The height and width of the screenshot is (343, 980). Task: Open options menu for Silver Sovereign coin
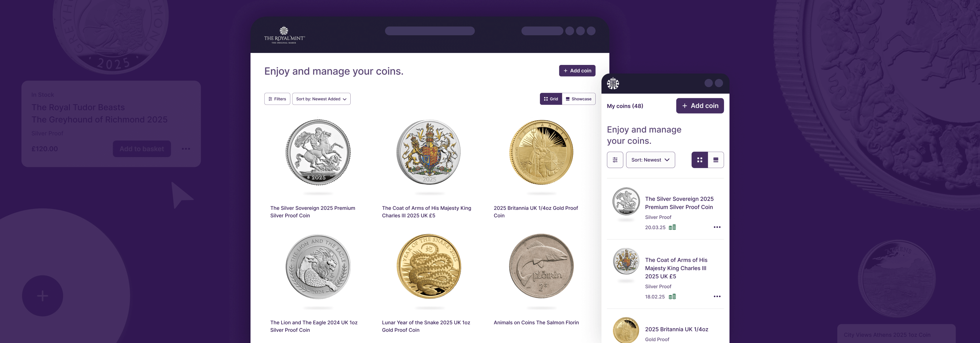[x=717, y=227]
